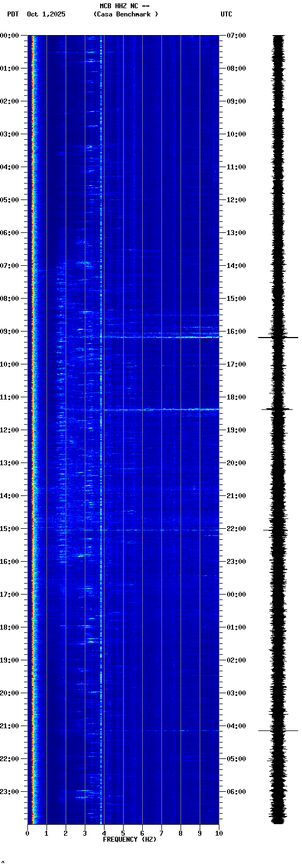Click frequency axis tick label 2
The width and height of the screenshot is (302, 868).
(66, 833)
